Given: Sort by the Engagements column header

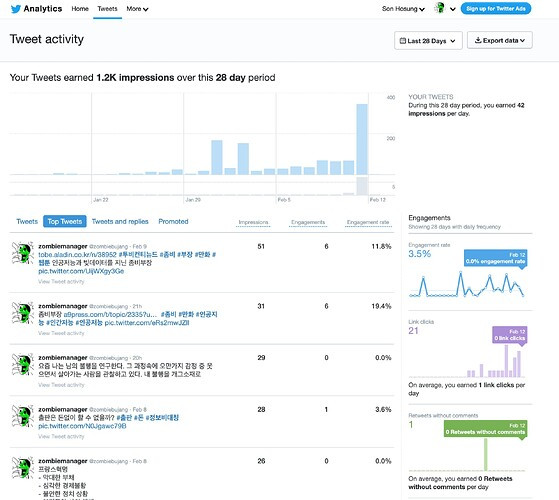Looking at the screenshot, I should pos(308,222).
